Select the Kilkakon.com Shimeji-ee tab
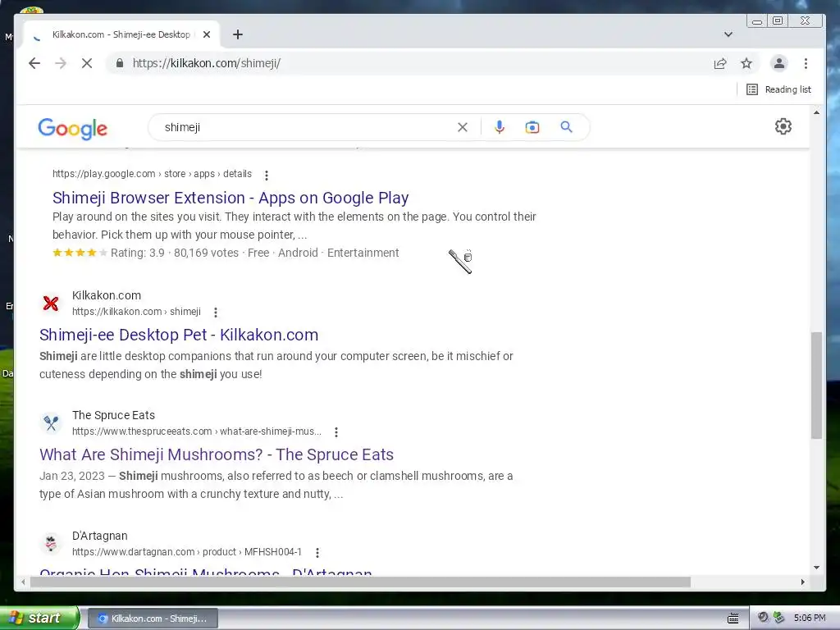 pyautogui.click(x=121, y=34)
